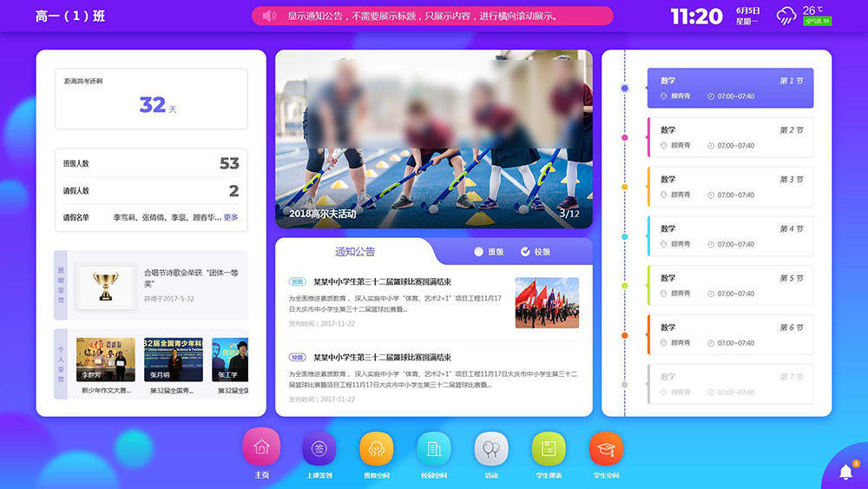The height and width of the screenshot is (489, 868).
Task: Open the second notice titled 某某中小学生第三十二届篮球比赛
Action: (382, 357)
